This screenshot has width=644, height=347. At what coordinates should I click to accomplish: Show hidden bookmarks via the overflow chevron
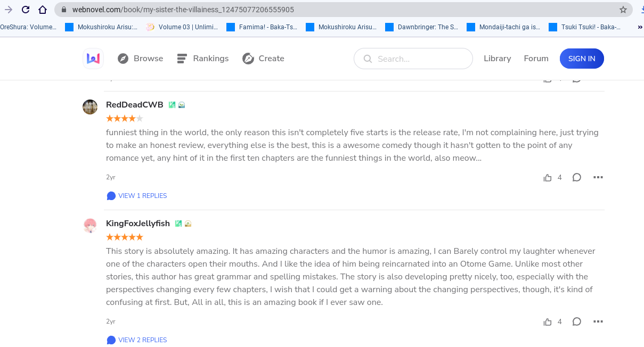coord(640,27)
